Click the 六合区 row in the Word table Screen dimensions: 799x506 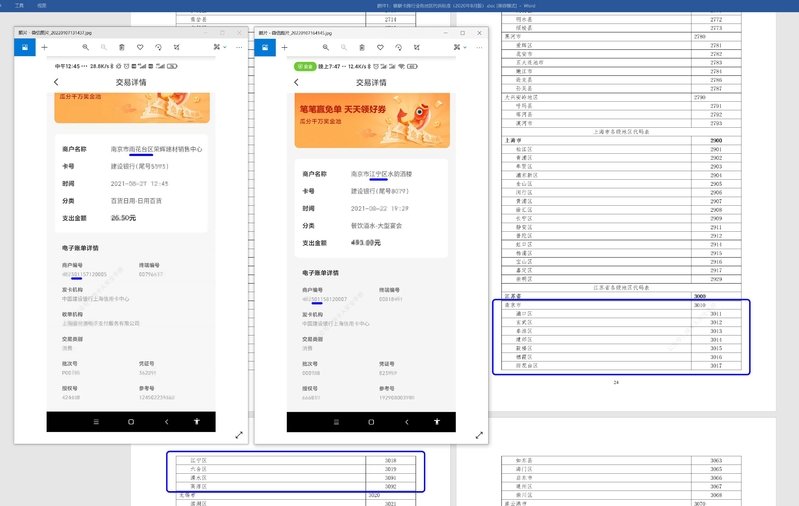coord(296,469)
